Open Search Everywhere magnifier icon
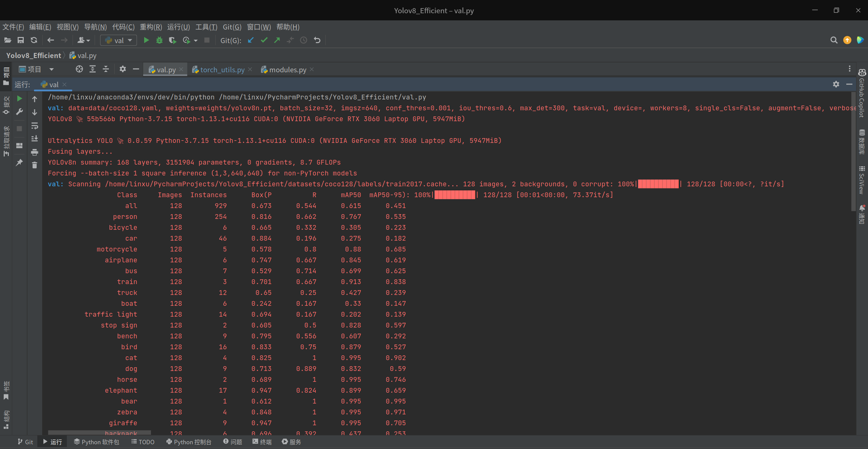The height and width of the screenshot is (449, 868). click(x=834, y=40)
